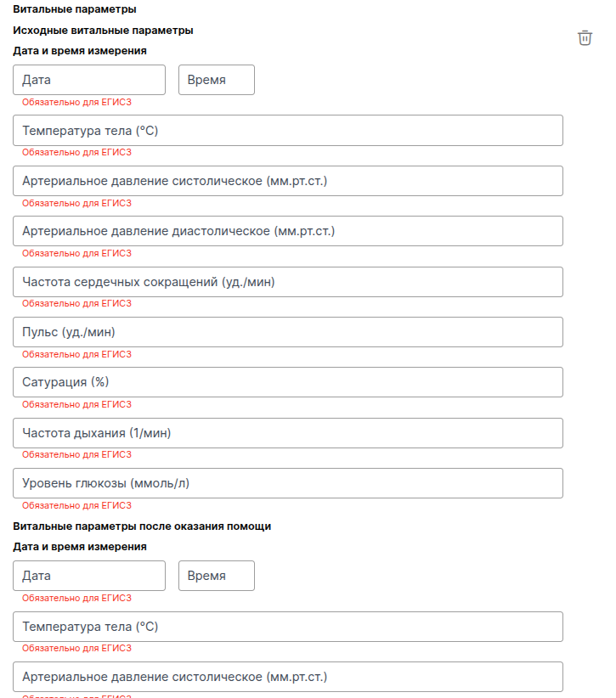Click the ЕГИСЗ required note under Сатурация
This screenshot has height=698, width=616.
76,404
